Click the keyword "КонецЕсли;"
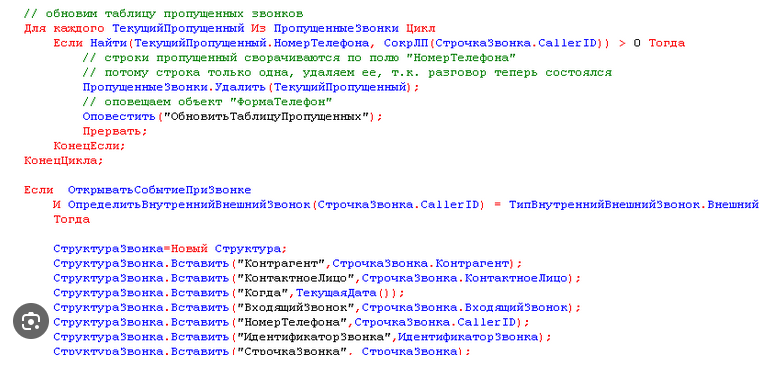The image size is (759, 365). [x=89, y=146]
